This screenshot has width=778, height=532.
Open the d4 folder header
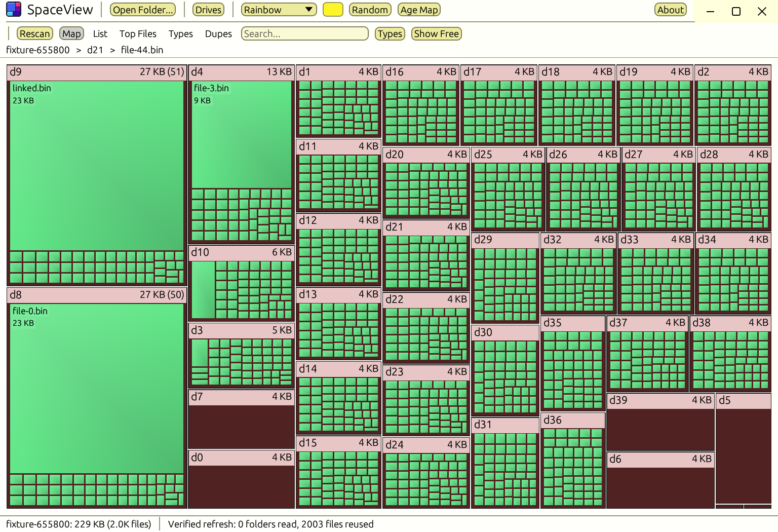(x=242, y=72)
